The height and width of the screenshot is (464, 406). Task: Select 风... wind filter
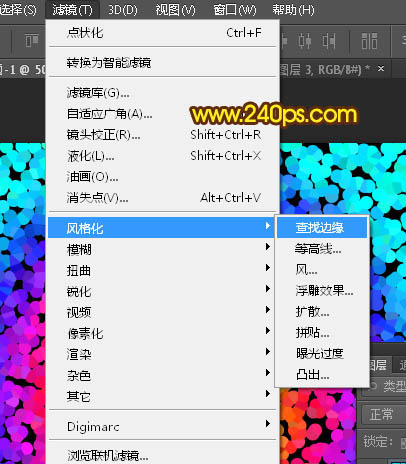(x=322, y=270)
